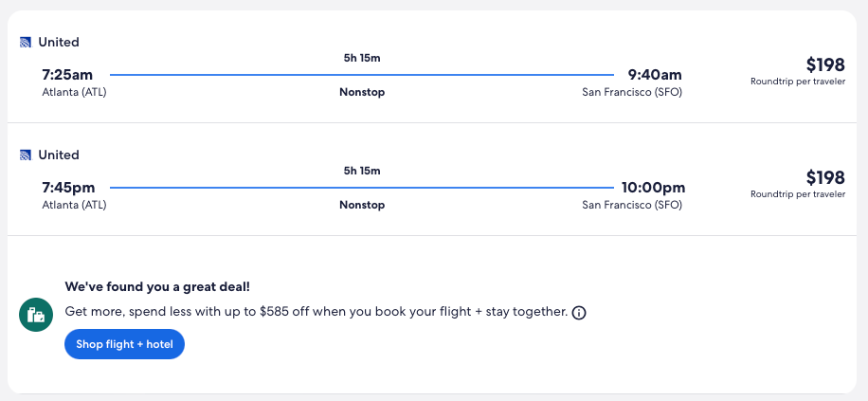
Task: Click the green flight + hotel package icon
Action: click(x=36, y=314)
